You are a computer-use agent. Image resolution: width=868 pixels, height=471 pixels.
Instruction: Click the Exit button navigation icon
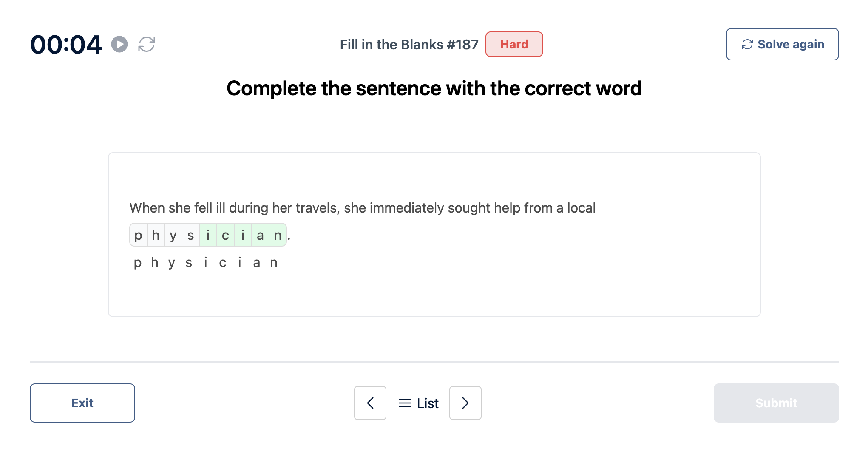click(x=82, y=403)
